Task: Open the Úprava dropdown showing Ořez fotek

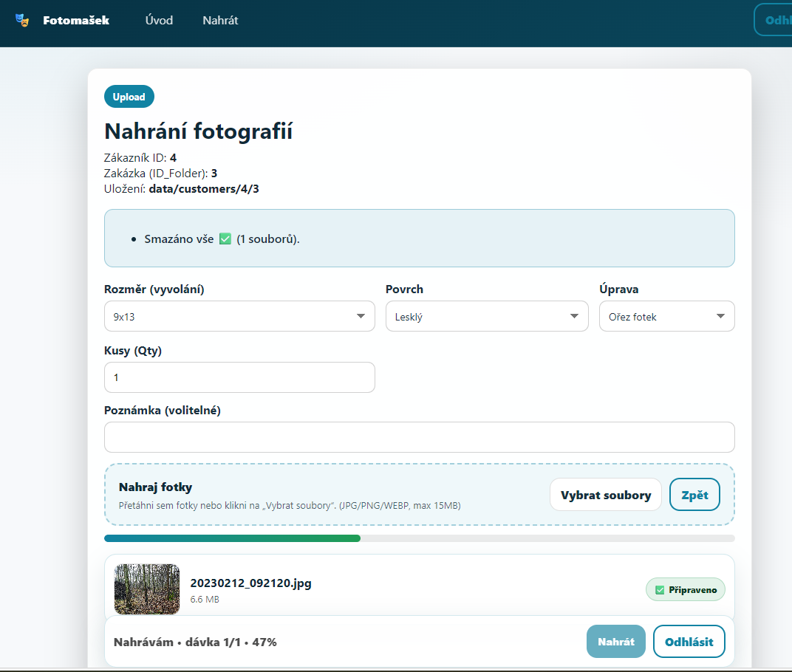Action: point(666,315)
